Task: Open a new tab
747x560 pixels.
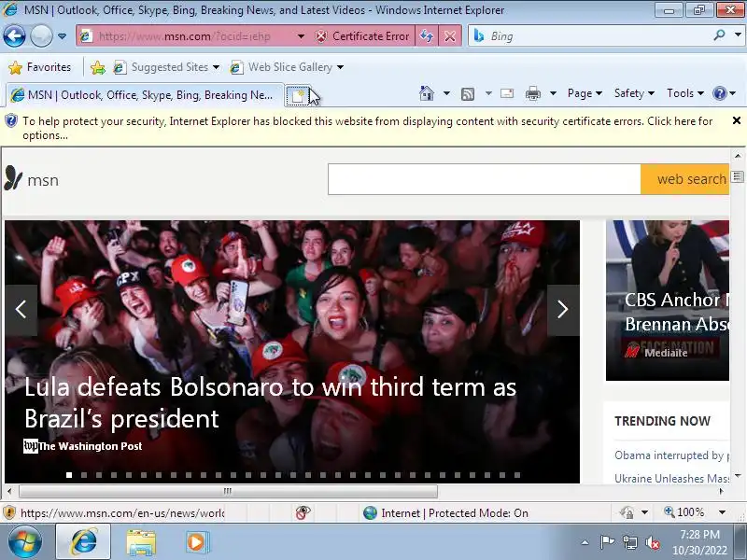Action: [x=298, y=95]
